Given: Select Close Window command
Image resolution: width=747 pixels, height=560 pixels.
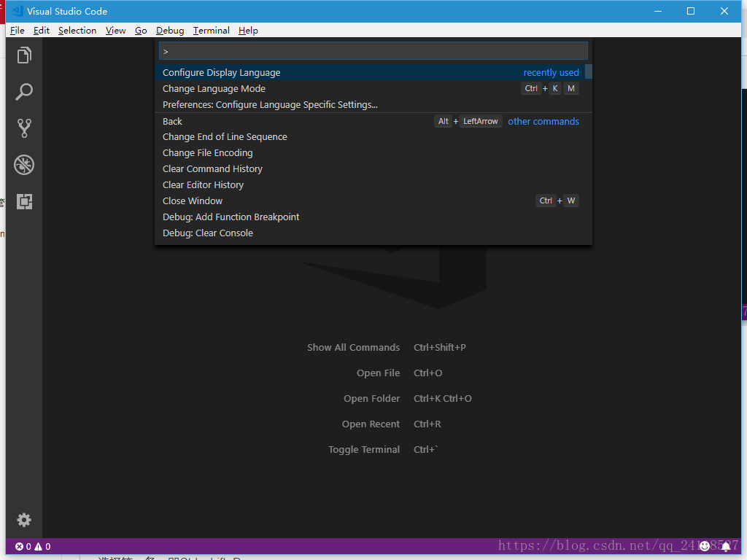Looking at the screenshot, I should pos(370,201).
